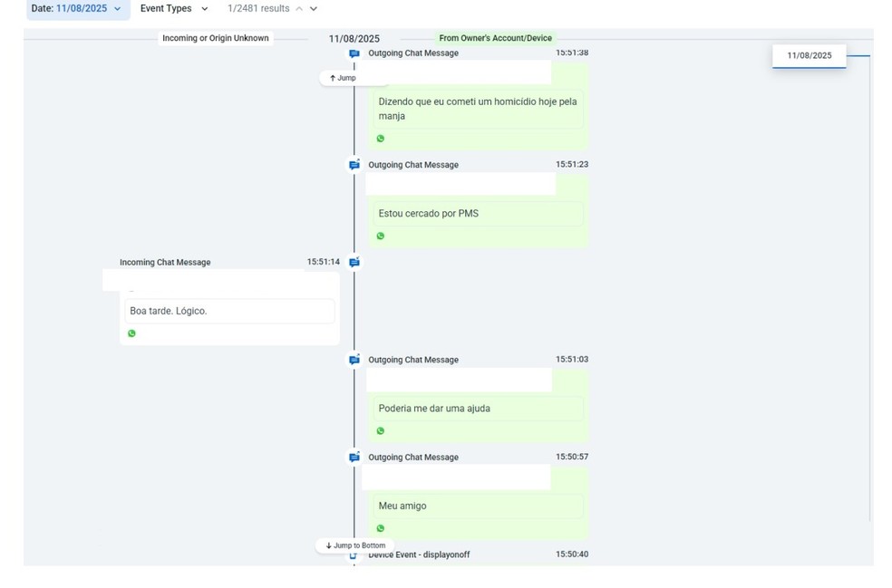Viewport: 892px width, 588px height.
Task: Go to previous result with up chevron
Action: pyautogui.click(x=299, y=8)
